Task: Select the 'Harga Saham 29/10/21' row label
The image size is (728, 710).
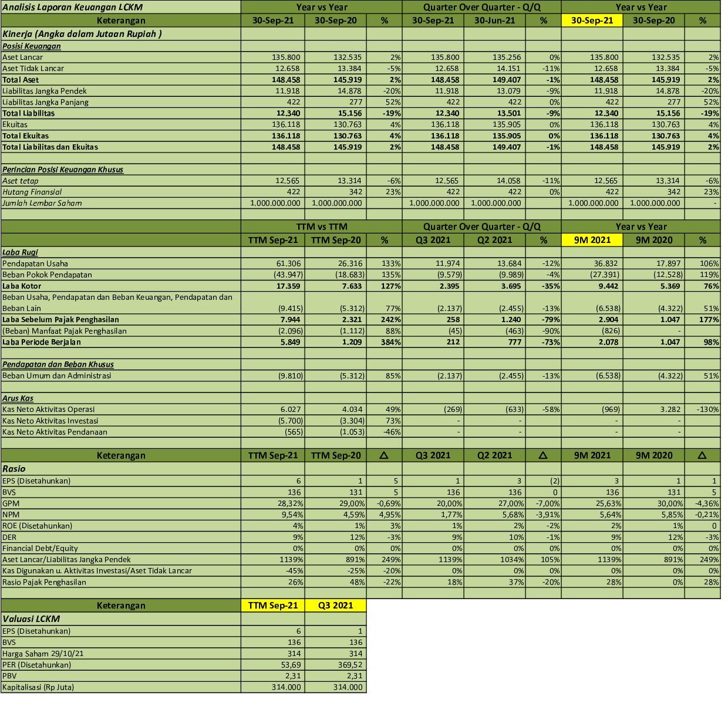Action: click(x=43, y=654)
